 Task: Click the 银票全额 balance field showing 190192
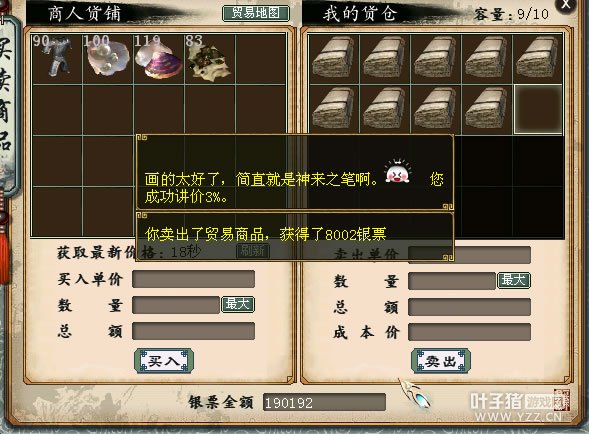324,402
